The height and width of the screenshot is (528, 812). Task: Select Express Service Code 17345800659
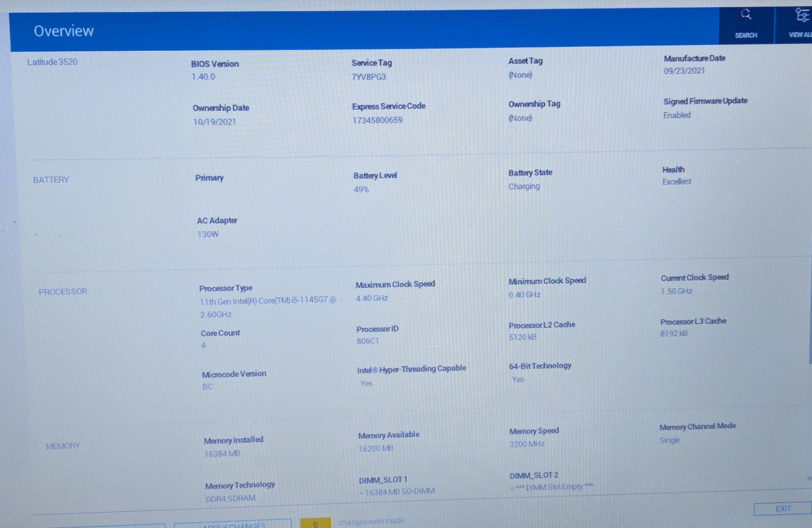[378, 120]
